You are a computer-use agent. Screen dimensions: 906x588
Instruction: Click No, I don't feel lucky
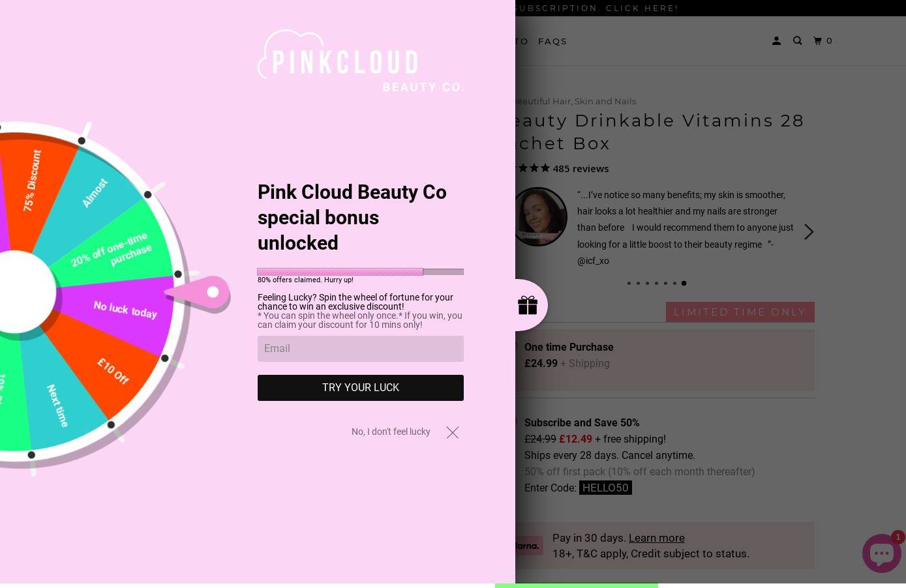click(x=391, y=432)
